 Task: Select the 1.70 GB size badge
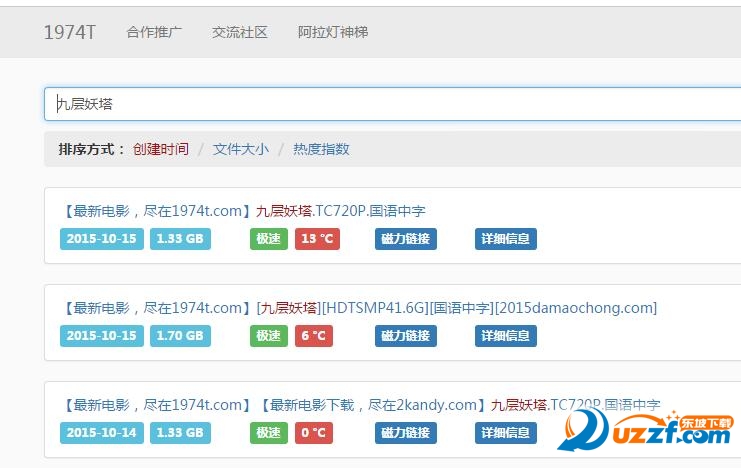(181, 336)
